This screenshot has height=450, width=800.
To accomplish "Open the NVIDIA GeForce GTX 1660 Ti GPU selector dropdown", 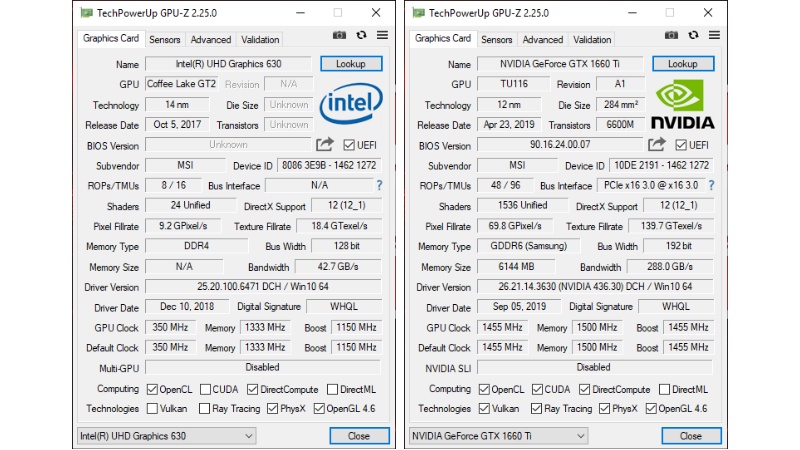I will pyautogui.click(x=498, y=436).
